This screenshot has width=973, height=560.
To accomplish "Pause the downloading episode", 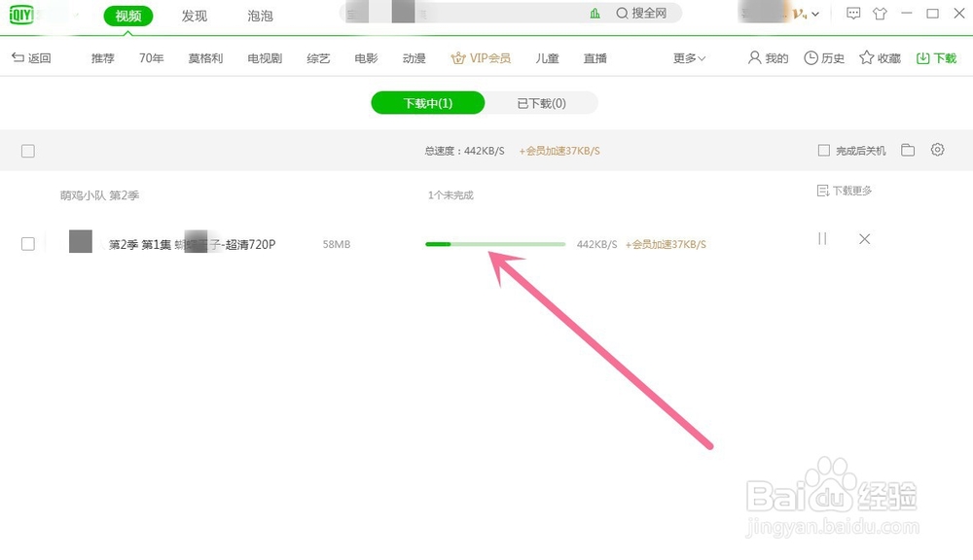I will (822, 238).
